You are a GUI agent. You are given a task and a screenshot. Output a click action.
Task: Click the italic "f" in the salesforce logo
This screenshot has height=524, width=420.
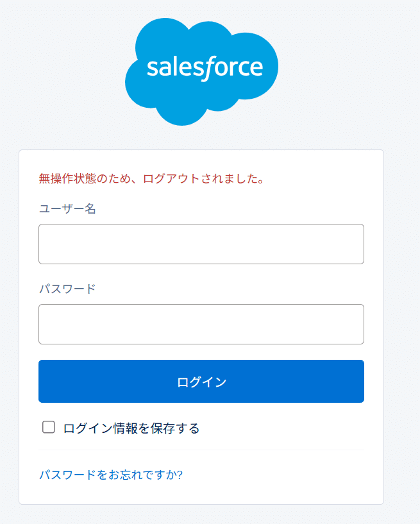point(206,69)
